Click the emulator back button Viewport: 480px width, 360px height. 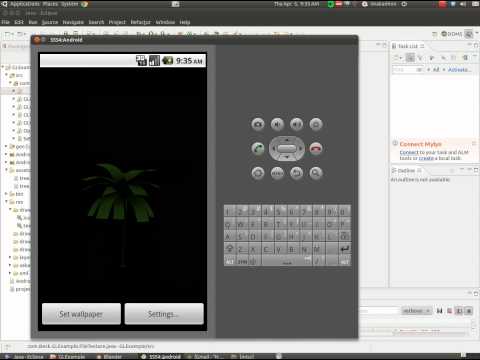296,173
